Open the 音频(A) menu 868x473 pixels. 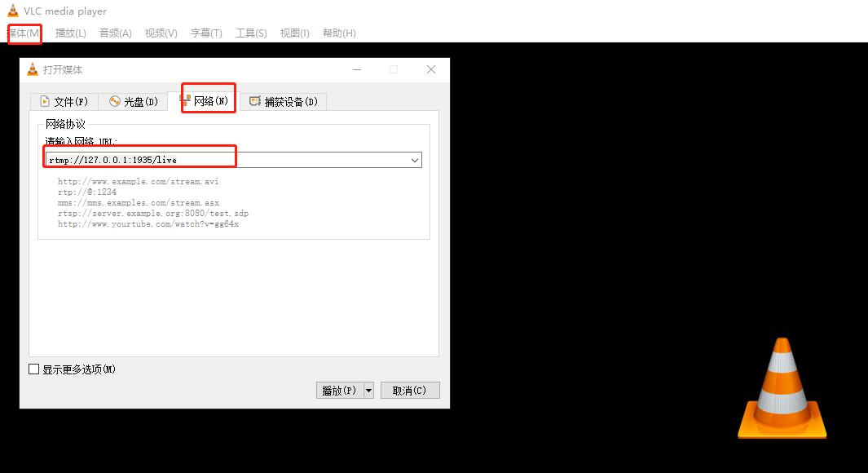115,33
